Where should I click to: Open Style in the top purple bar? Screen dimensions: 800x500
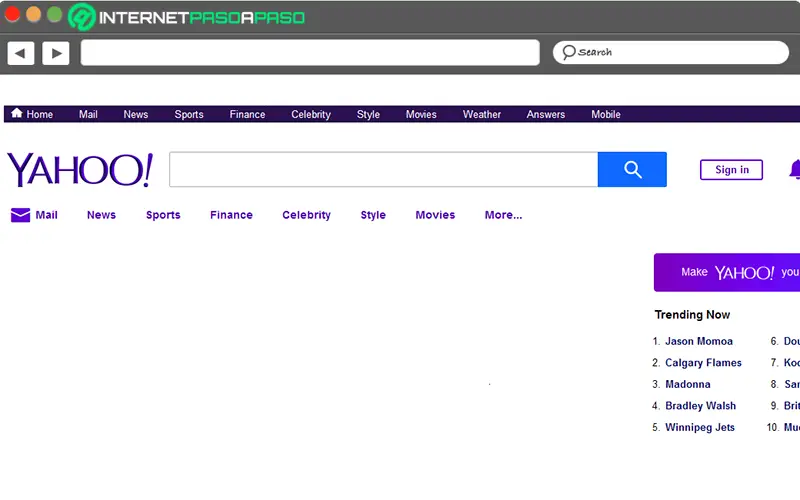click(x=368, y=114)
